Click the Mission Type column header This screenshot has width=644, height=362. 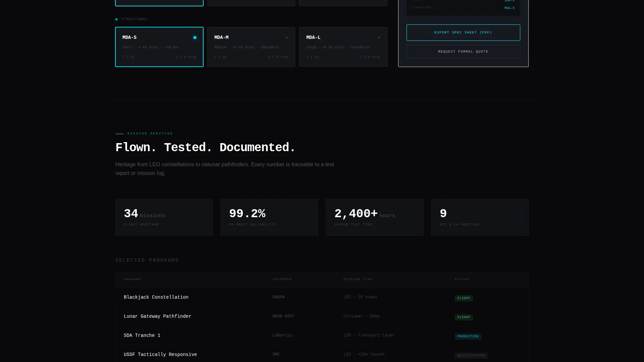tap(358, 279)
